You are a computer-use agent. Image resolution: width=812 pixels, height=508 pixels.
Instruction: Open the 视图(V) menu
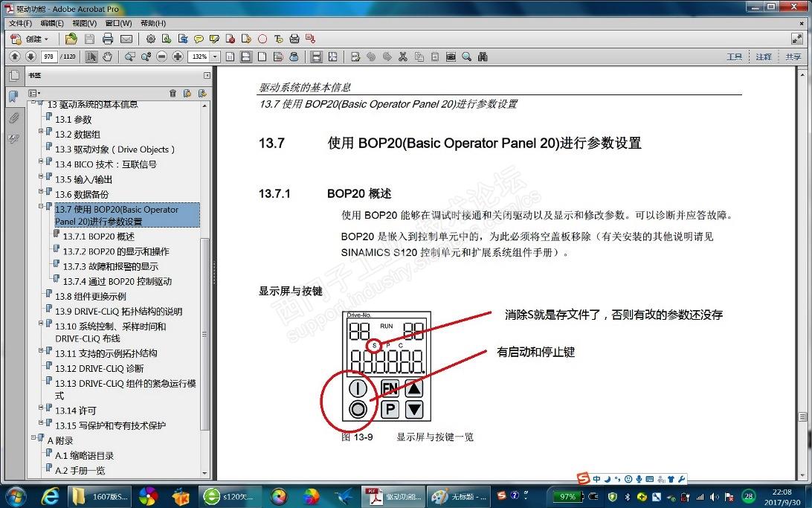click(85, 23)
